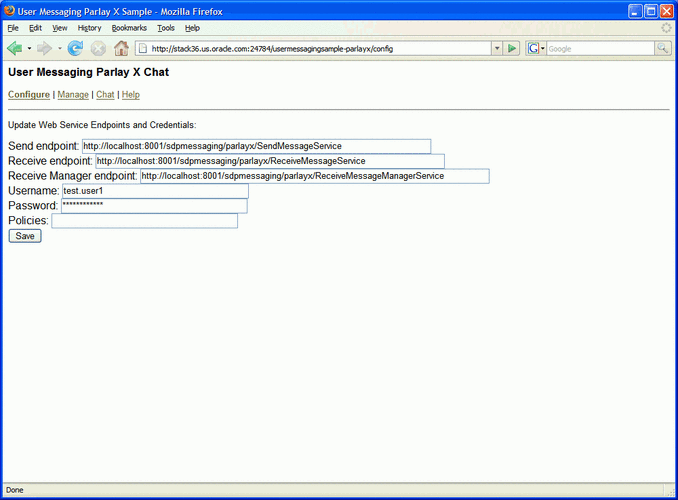Click the 'User Messaging Parlay X Chat' heading

click(89, 72)
